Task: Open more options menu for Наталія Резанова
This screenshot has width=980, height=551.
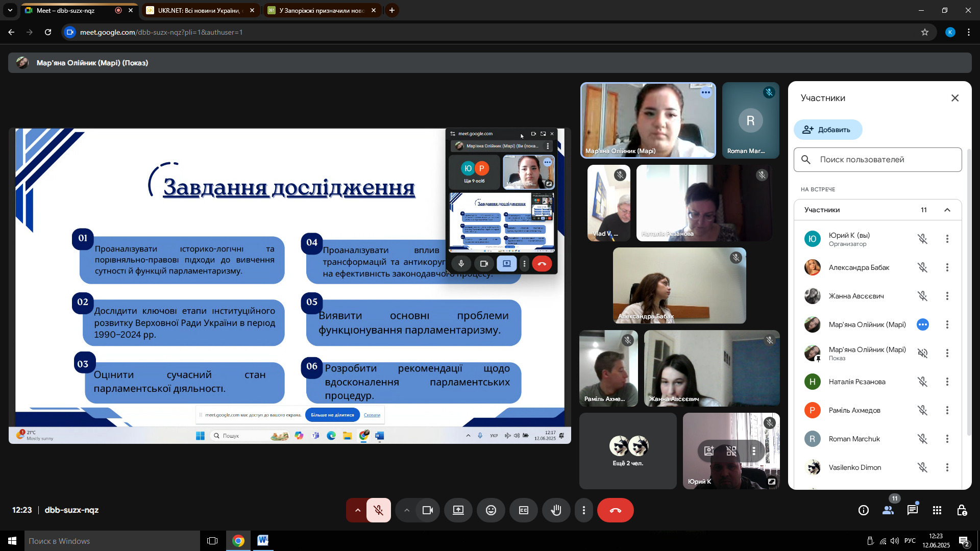Action: (x=947, y=382)
